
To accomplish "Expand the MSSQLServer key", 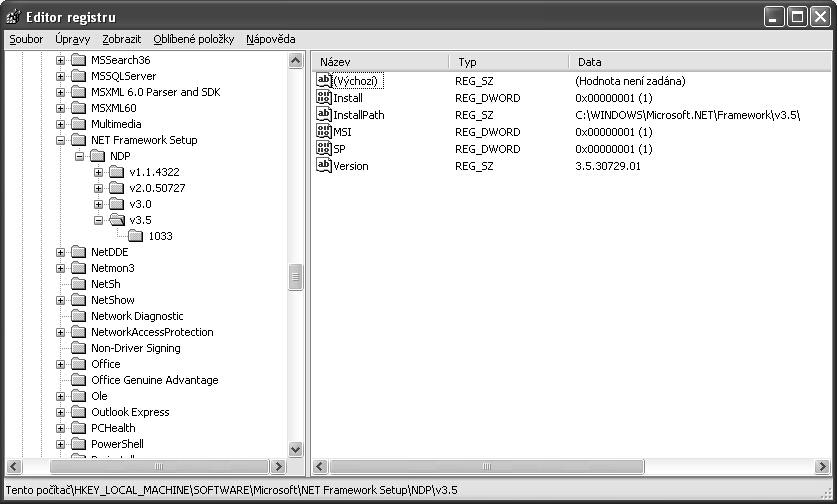I will tap(60, 76).
